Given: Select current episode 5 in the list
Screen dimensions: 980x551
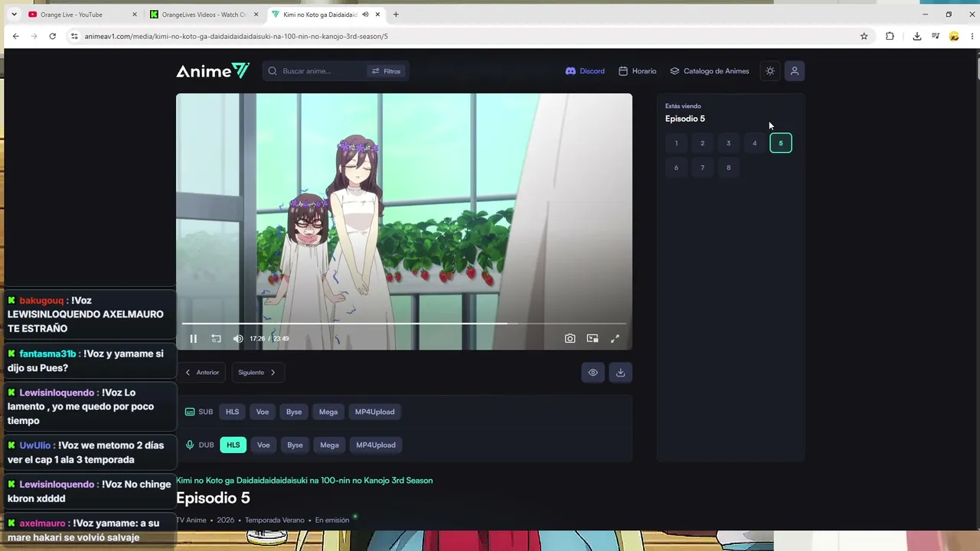Looking at the screenshot, I should pos(781,143).
